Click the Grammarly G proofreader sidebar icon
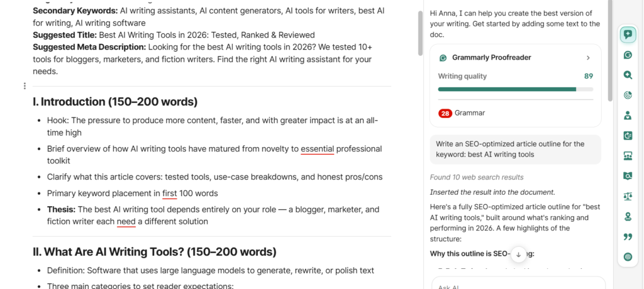The width and height of the screenshot is (644, 289). pyautogui.click(x=627, y=55)
